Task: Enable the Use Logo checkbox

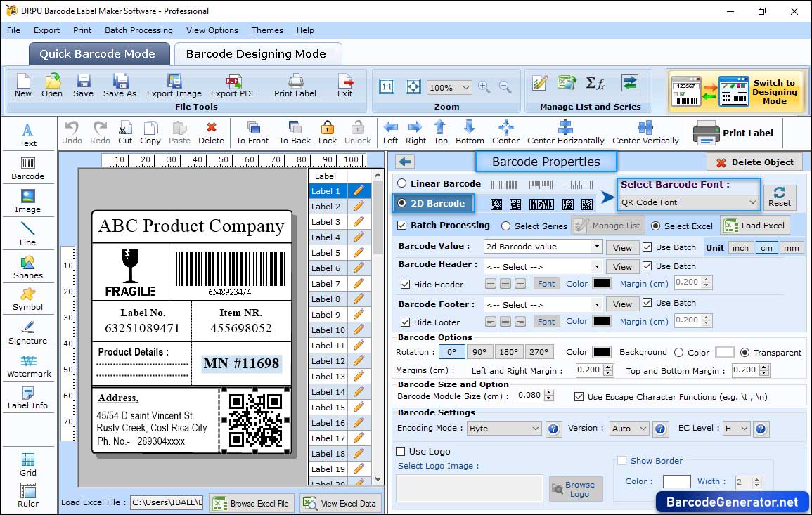Action: [x=401, y=451]
